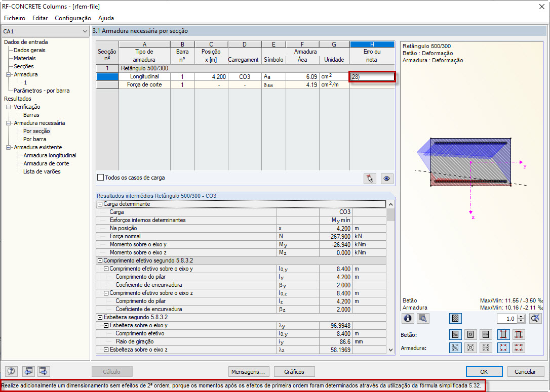The width and height of the screenshot is (550, 392).
Task: Select 'Materiais' in navigator
Action: [x=24, y=58]
